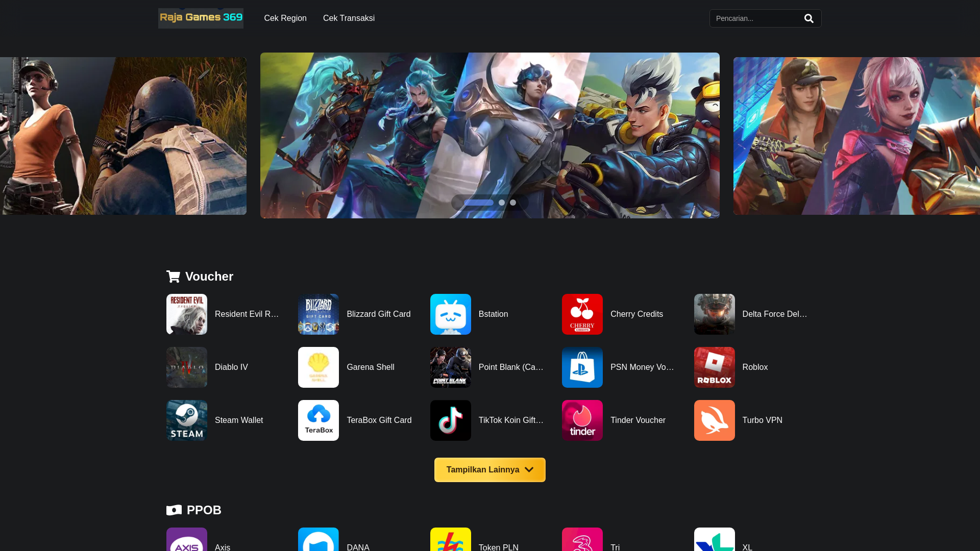Open the Cherry Credits icon
The height and width of the screenshot is (551, 980).
point(582,314)
